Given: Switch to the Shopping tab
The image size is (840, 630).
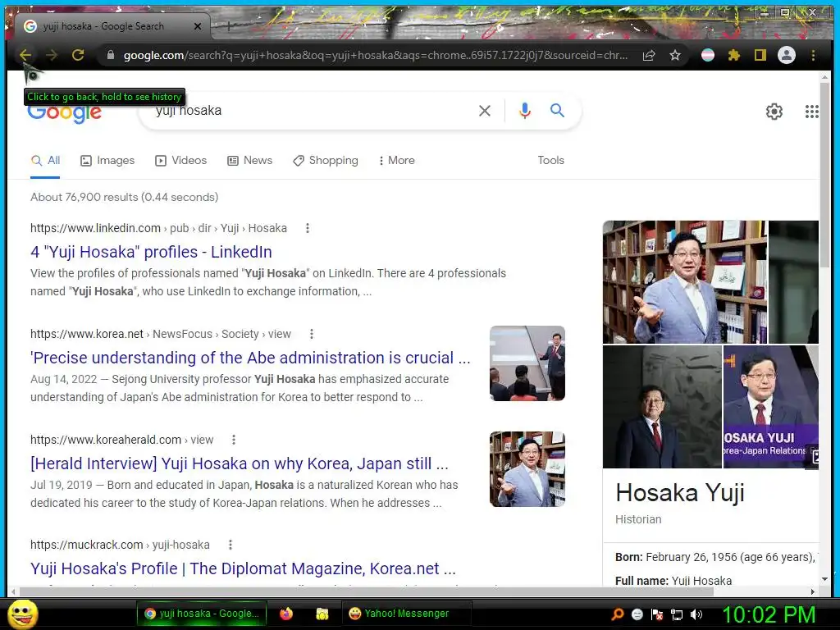Looking at the screenshot, I should coord(326,160).
